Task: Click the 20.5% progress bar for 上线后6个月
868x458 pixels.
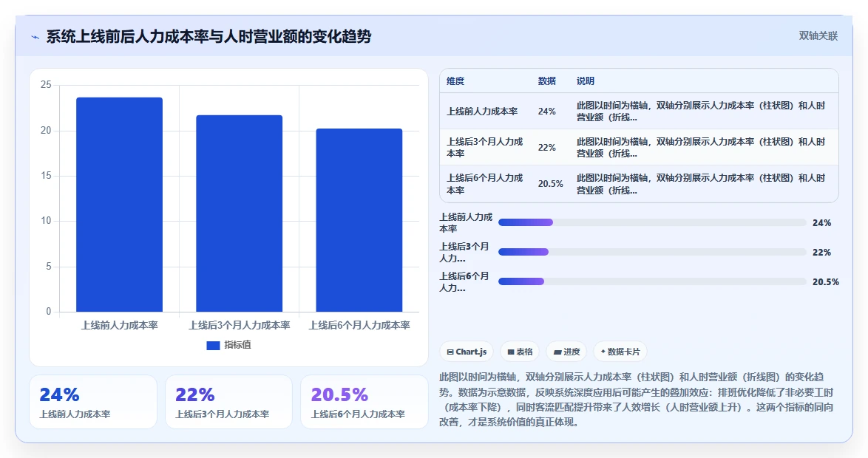Action: [652, 281]
